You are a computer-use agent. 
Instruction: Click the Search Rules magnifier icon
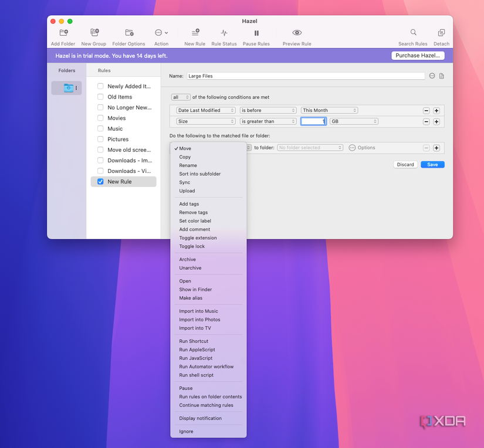[414, 32]
